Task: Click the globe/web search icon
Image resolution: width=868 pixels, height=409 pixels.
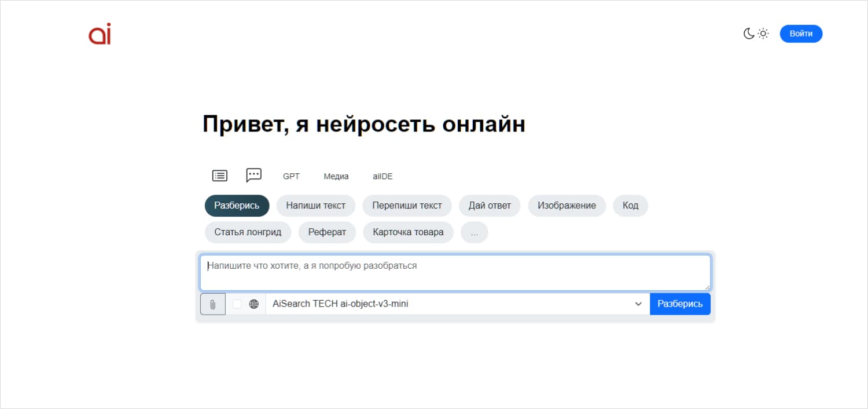Action: [255, 304]
